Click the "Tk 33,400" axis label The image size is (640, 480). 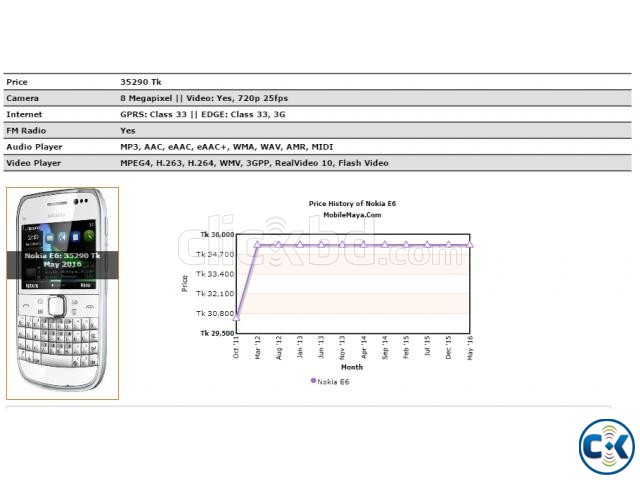pyautogui.click(x=215, y=274)
